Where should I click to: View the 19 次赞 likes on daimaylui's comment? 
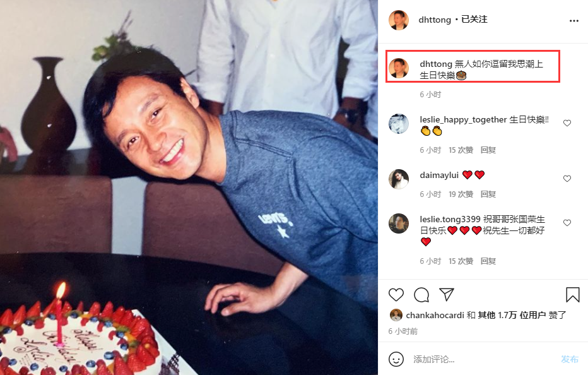pos(461,194)
